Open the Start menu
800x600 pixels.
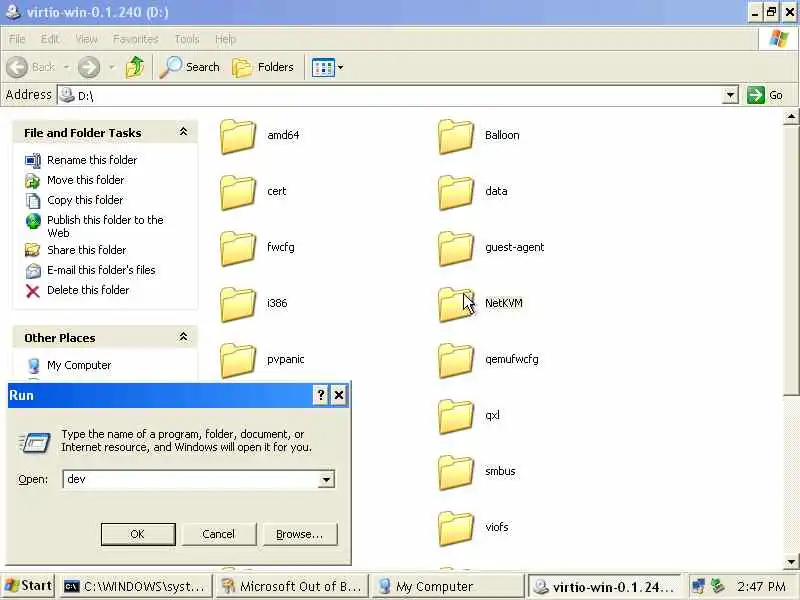29,586
